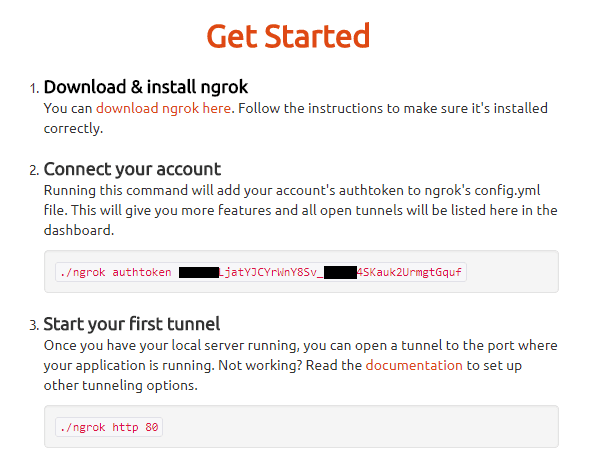Screen dimensions: 591x470
Task: Click the 'Start your first tunnel' heading
Action: coord(132,324)
